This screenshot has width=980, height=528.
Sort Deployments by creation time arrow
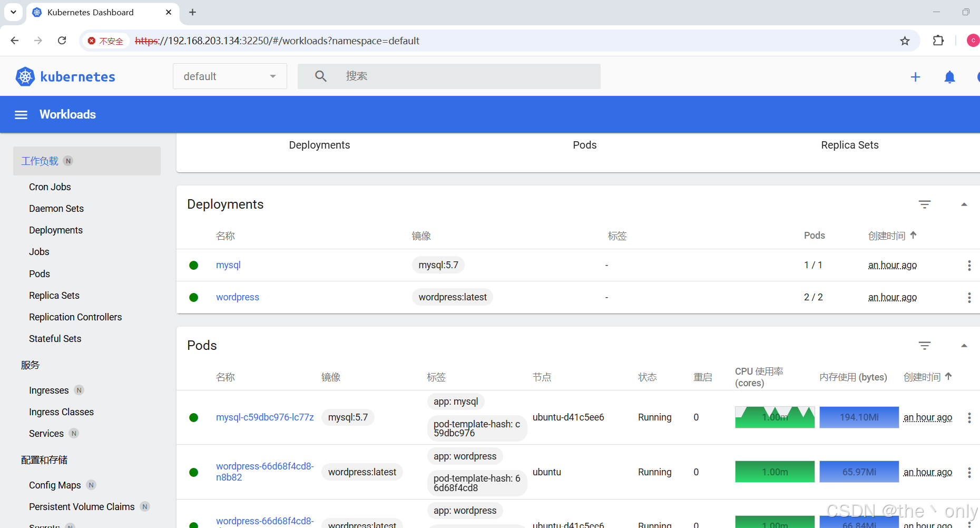tap(913, 235)
